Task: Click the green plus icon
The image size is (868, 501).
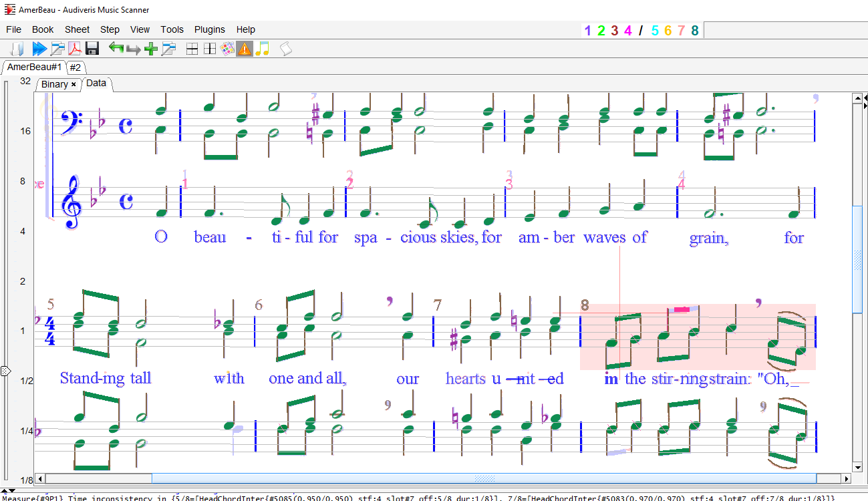Action: point(150,48)
